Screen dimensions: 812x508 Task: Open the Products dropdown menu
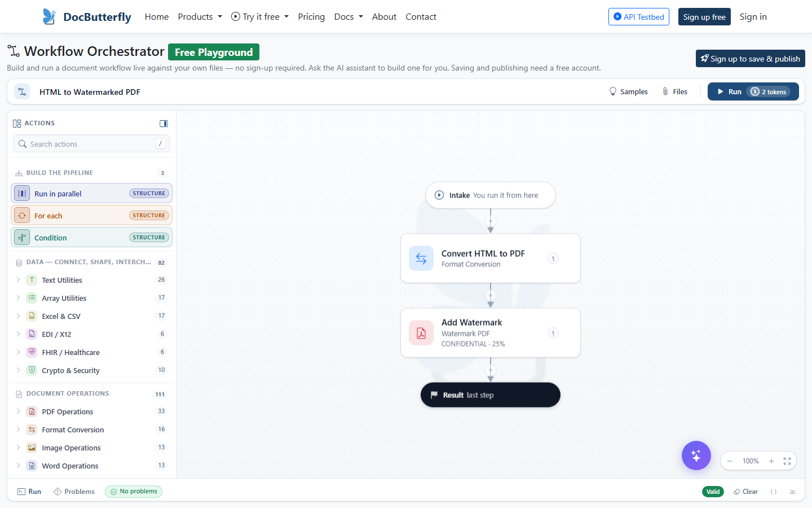pyautogui.click(x=200, y=17)
